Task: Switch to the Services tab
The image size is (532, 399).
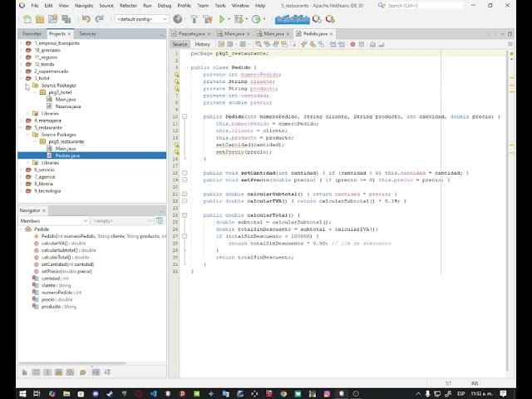Action: point(87,33)
